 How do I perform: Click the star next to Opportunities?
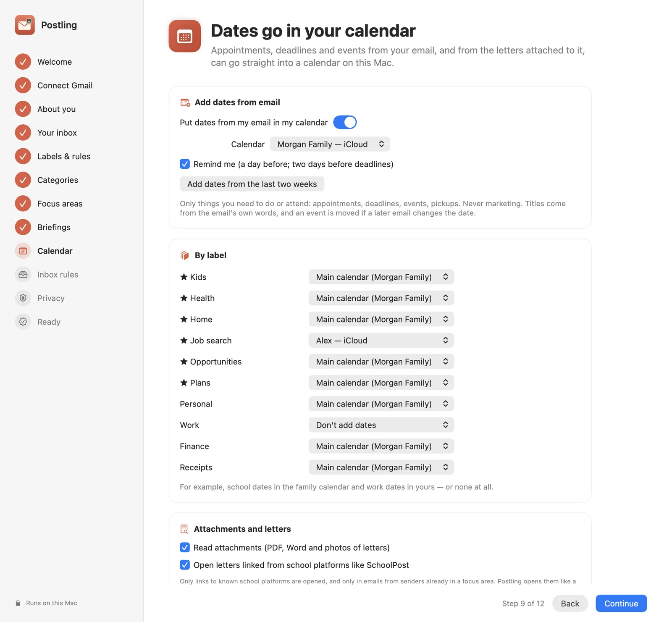[184, 361]
